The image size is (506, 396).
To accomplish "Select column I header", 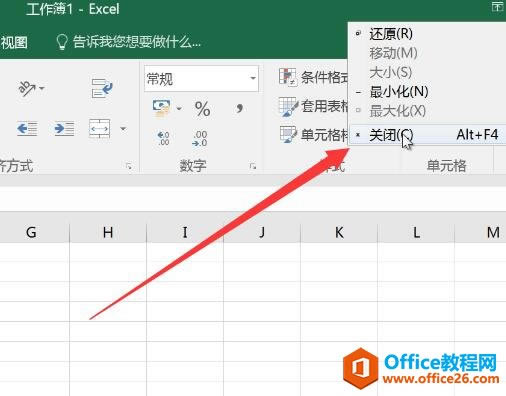I will click(x=185, y=232).
